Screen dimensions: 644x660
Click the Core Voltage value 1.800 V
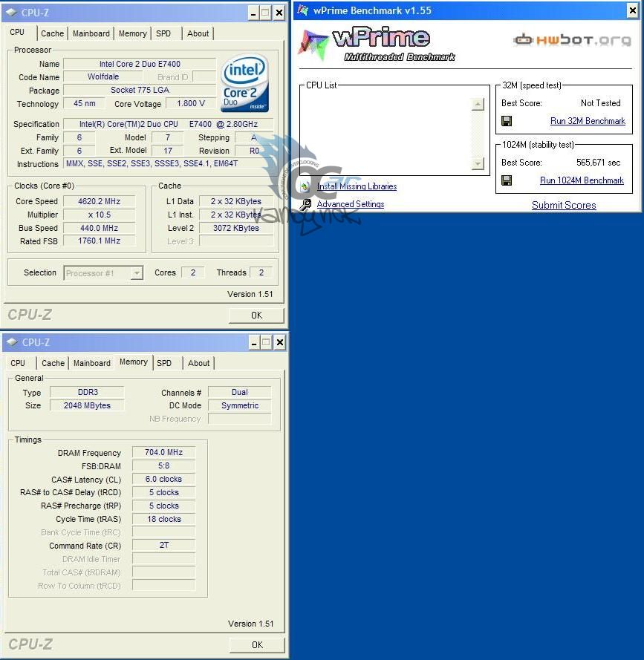click(191, 103)
